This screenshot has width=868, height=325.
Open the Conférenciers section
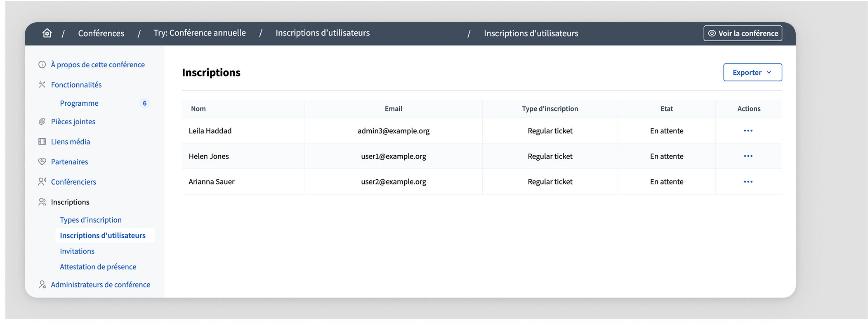[x=73, y=182]
